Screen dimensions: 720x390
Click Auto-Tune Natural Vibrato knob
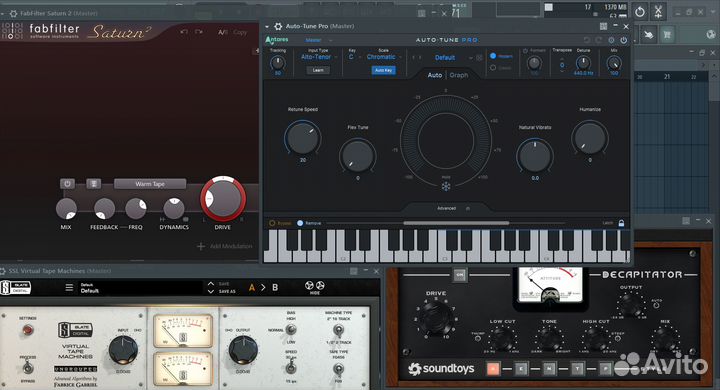[x=535, y=156]
